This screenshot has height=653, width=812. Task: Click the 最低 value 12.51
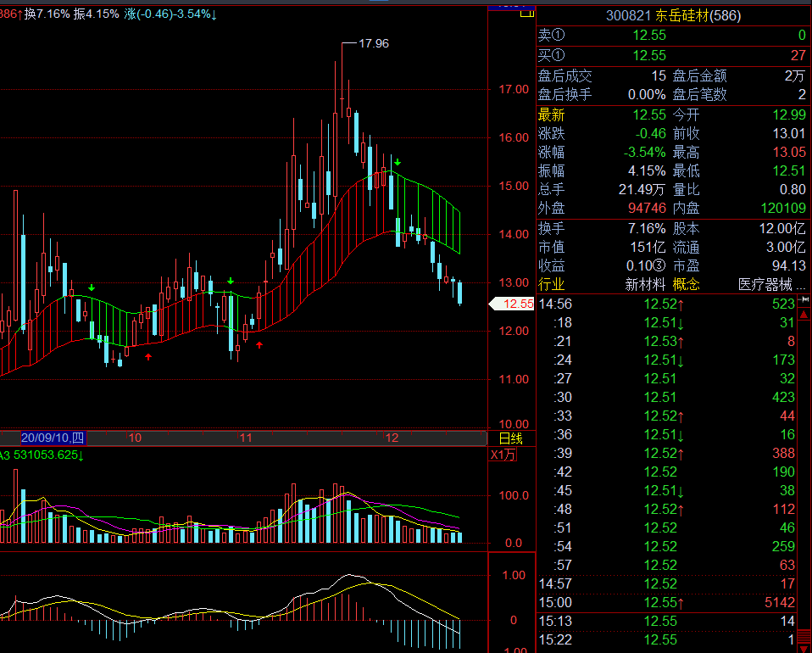tap(789, 170)
